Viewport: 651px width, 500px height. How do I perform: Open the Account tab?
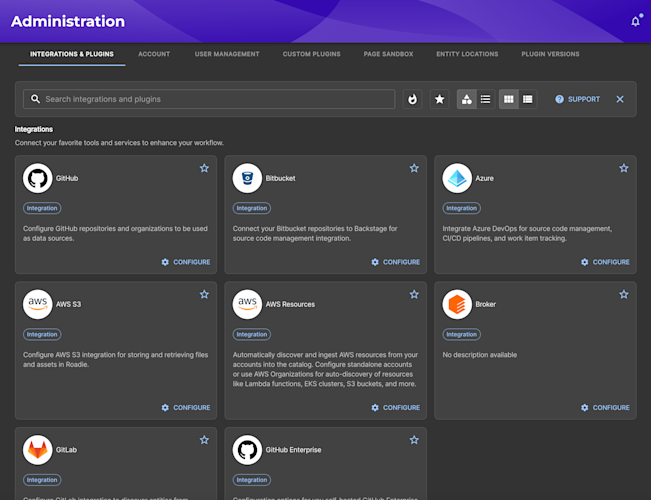click(x=154, y=54)
